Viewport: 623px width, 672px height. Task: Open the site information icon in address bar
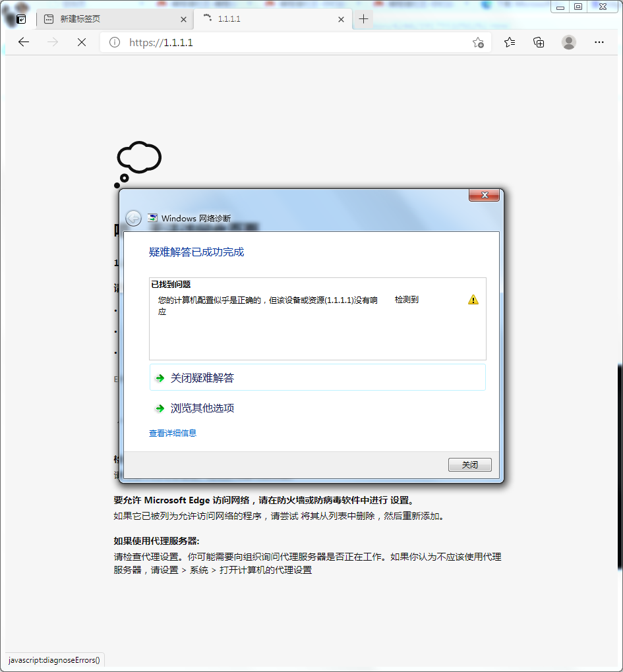[x=115, y=42]
